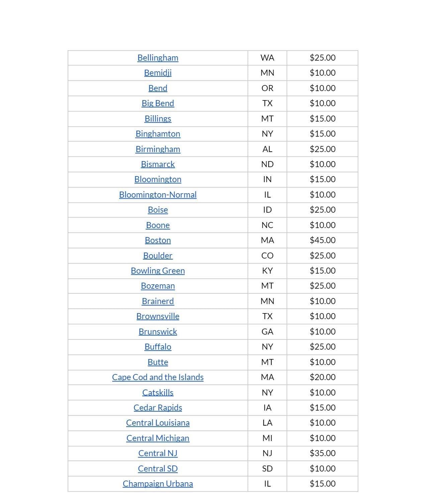Open the Bismarck link
423x504 pixels.
pos(158,164)
